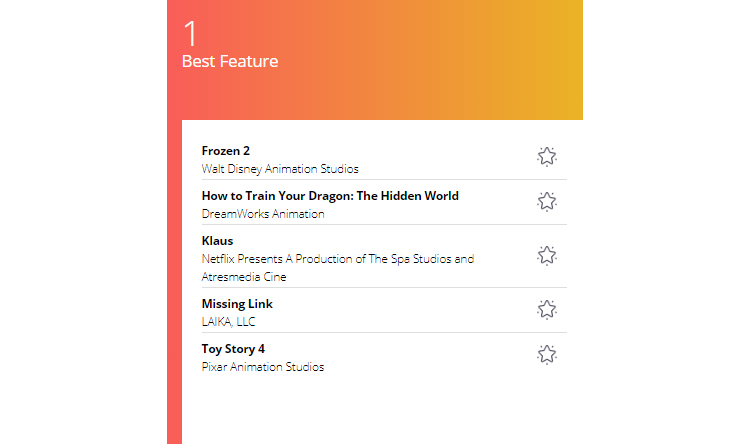Viewport: 750px width, 444px height.
Task: Click the Pixar Animation Studios text
Action: pos(263,367)
